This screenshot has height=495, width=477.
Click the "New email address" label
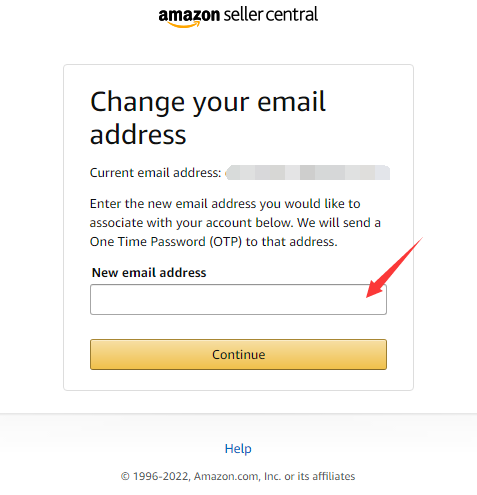[x=149, y=273]
